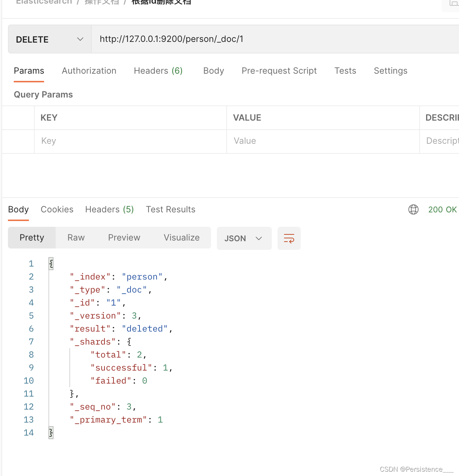Collapse the JSON root at line 1

coord(51,264)
